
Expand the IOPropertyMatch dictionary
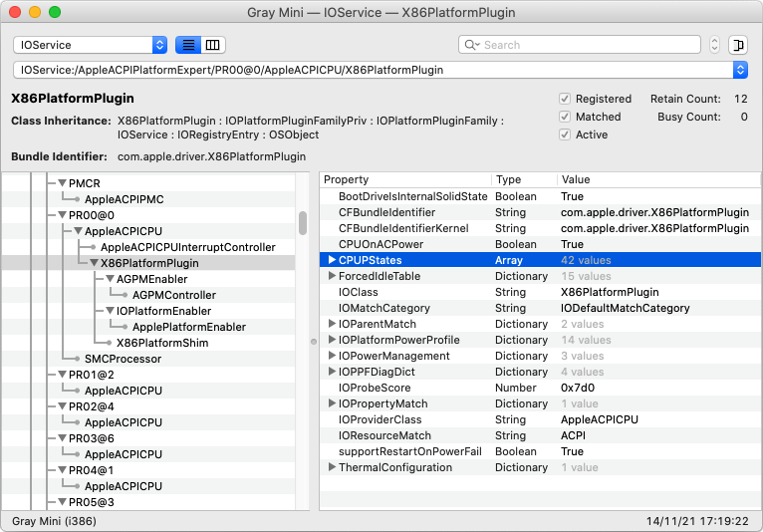click(x=332, y=403)
